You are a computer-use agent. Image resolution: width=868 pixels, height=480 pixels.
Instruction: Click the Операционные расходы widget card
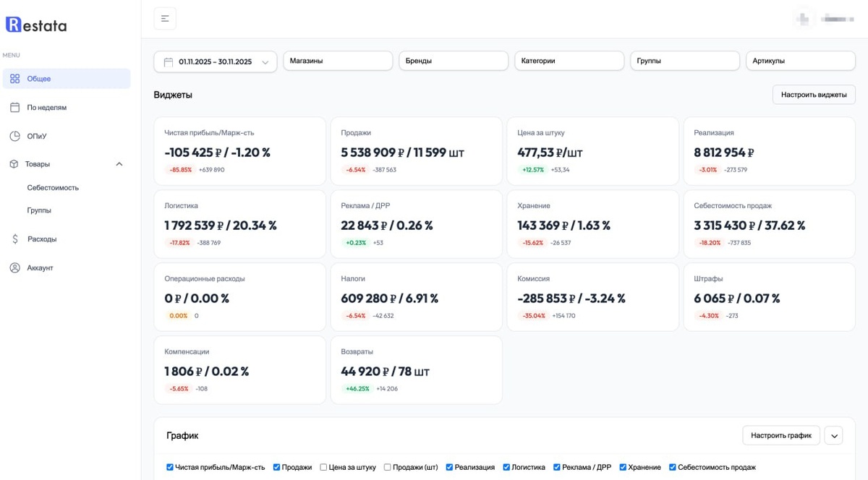click(240, 297)
